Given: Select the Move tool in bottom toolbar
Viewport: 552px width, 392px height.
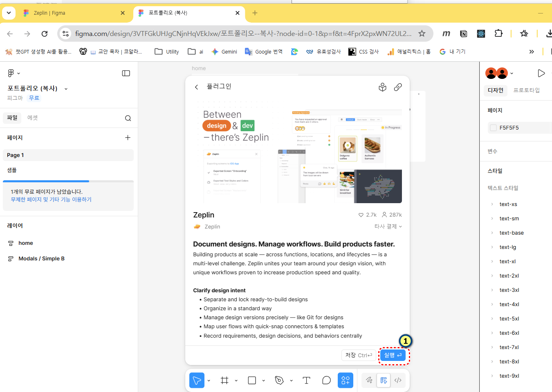Looking at the screenshot, I should tap(197, 381).
